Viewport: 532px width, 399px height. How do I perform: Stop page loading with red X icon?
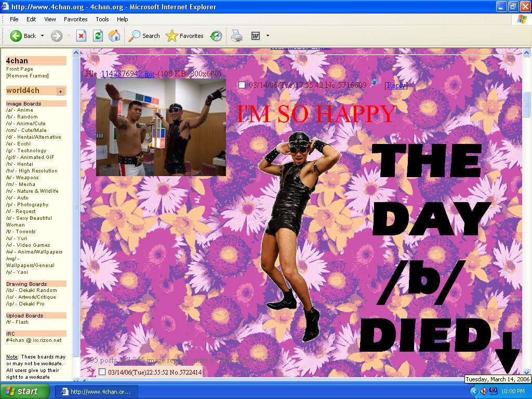pyautogui.click(x=81, y=36)
